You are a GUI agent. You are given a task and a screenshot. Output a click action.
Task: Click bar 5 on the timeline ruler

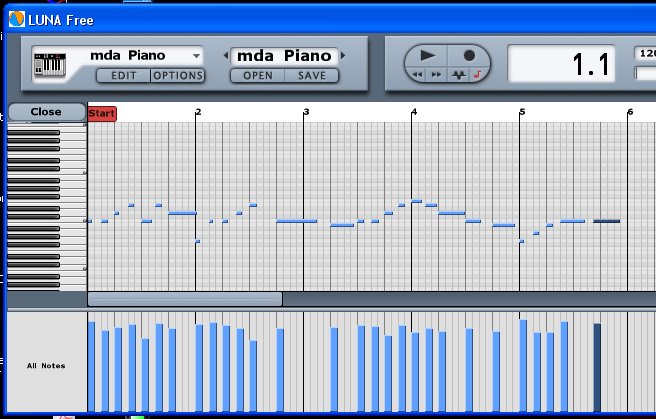522,112
